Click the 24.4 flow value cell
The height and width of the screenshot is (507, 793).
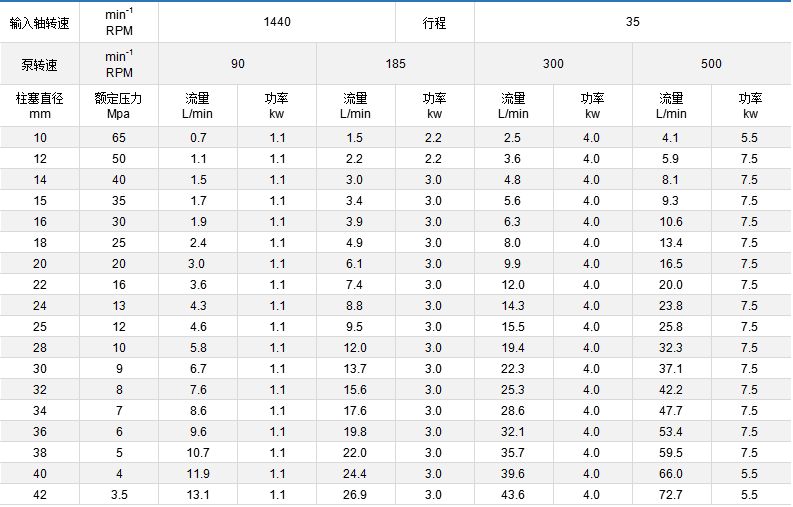[355, 474]
